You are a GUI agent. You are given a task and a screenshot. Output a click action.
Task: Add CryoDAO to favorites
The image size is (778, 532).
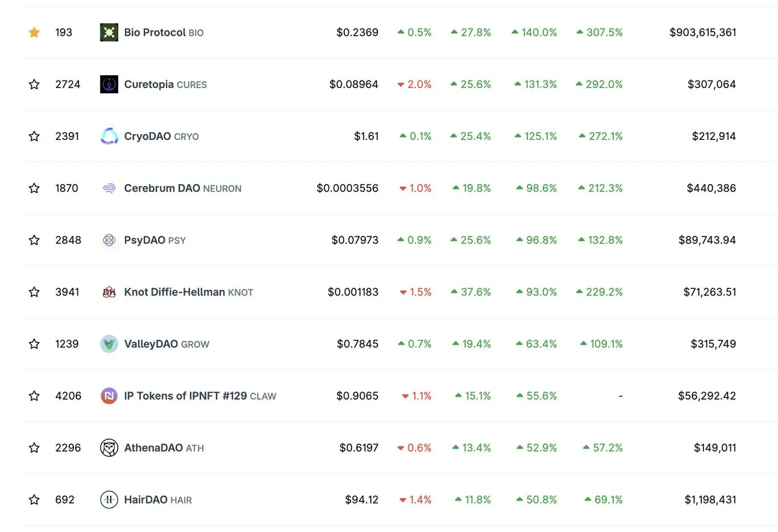coord(34,136)
